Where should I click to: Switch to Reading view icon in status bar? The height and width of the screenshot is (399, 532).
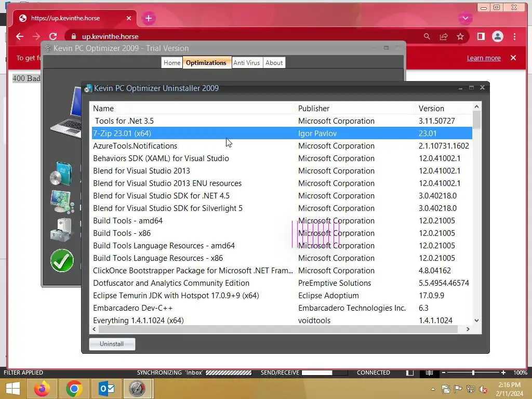click(429, 373)
